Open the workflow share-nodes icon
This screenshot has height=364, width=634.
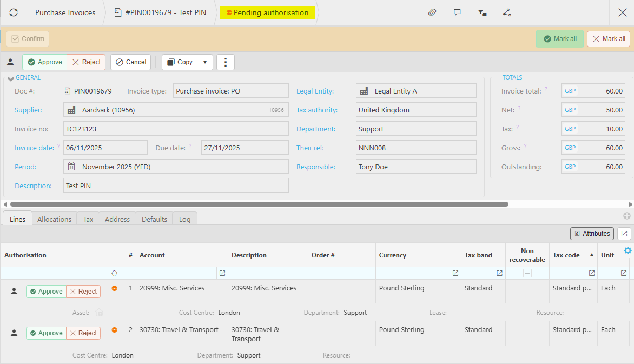tap(507, 12)
